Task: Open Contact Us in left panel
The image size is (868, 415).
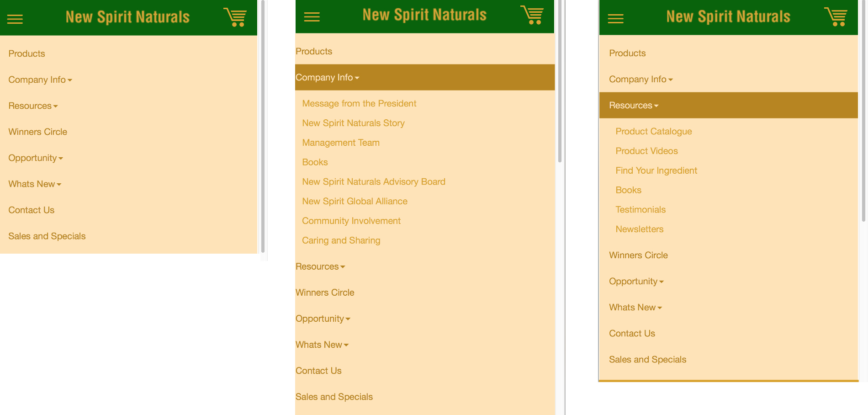Action: click(x=31, y=210)
